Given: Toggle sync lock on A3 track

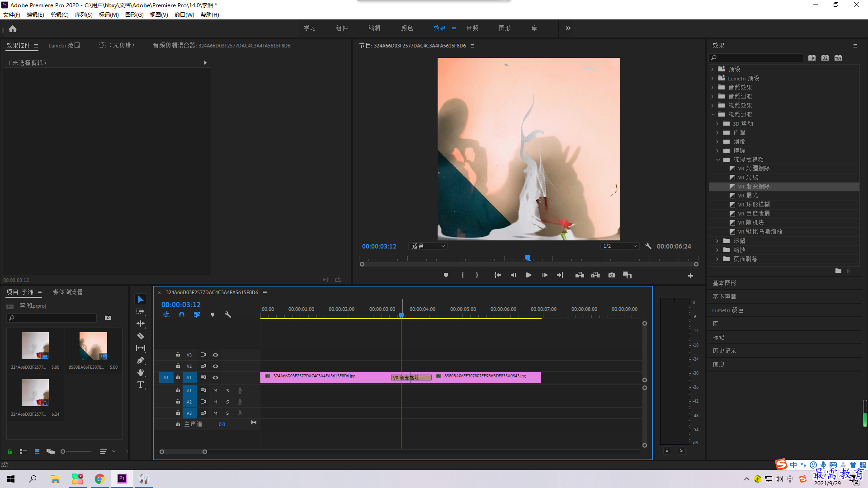Looking at the screenshot, I should coord(203,413).
